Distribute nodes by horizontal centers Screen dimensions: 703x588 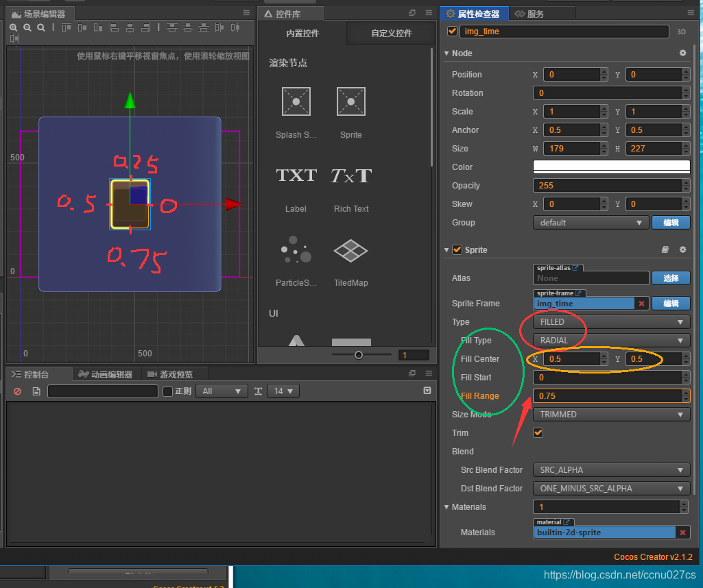pyautogui.click(x=235, y=28)
